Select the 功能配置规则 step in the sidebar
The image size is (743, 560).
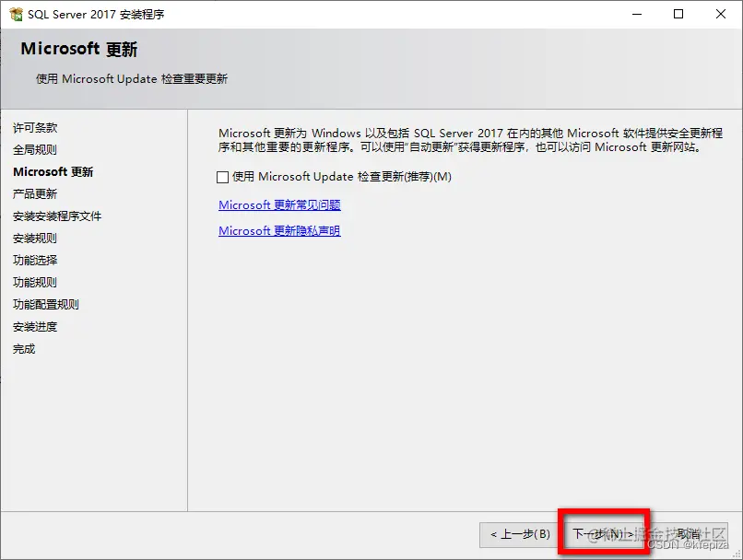pos(46,304)
